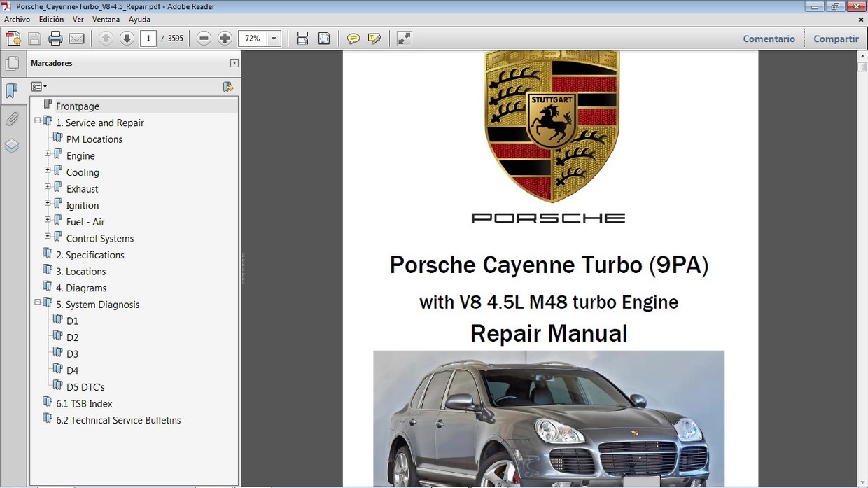This screenshot has width=868, height=488.
Task: Select the sticky note comment tool
Action: [353, 39]
